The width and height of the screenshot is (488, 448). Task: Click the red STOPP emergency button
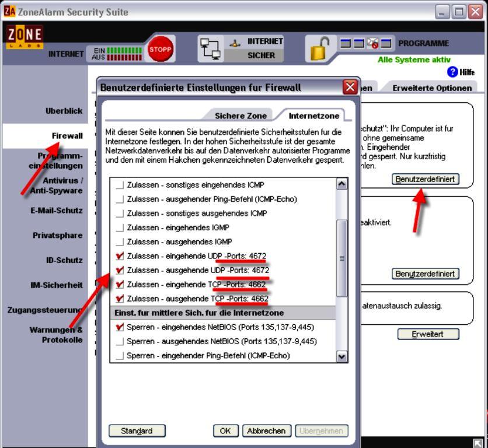click(160, 49)
